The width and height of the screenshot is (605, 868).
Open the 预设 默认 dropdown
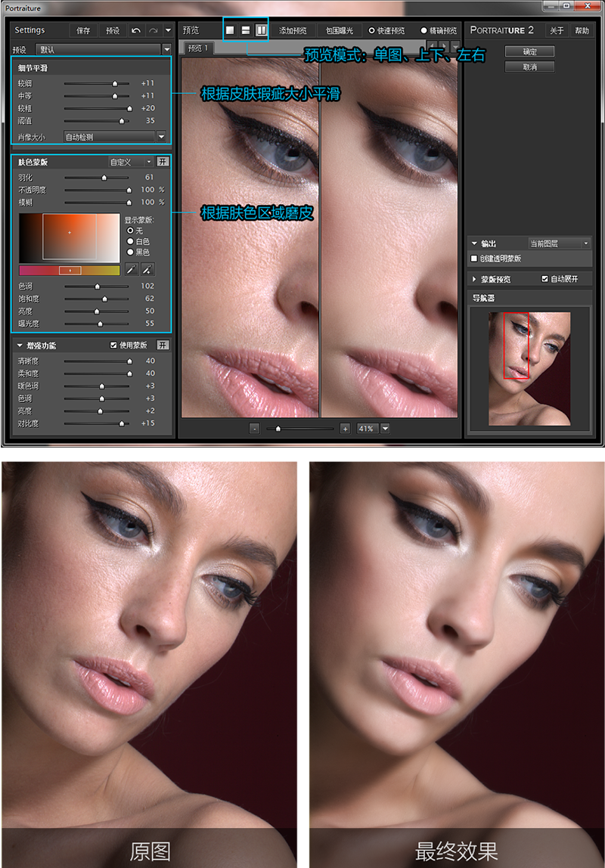[166, 49]
